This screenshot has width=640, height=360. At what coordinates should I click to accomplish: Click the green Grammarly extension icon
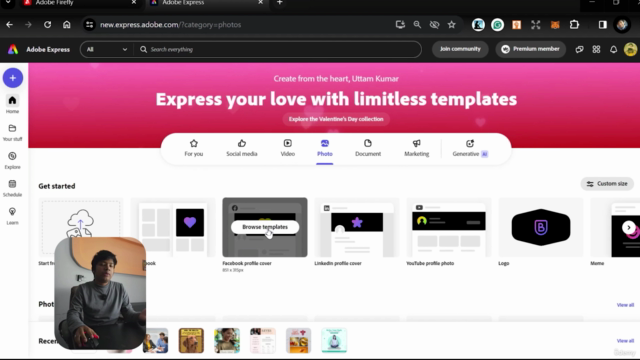tap(497, 25)
